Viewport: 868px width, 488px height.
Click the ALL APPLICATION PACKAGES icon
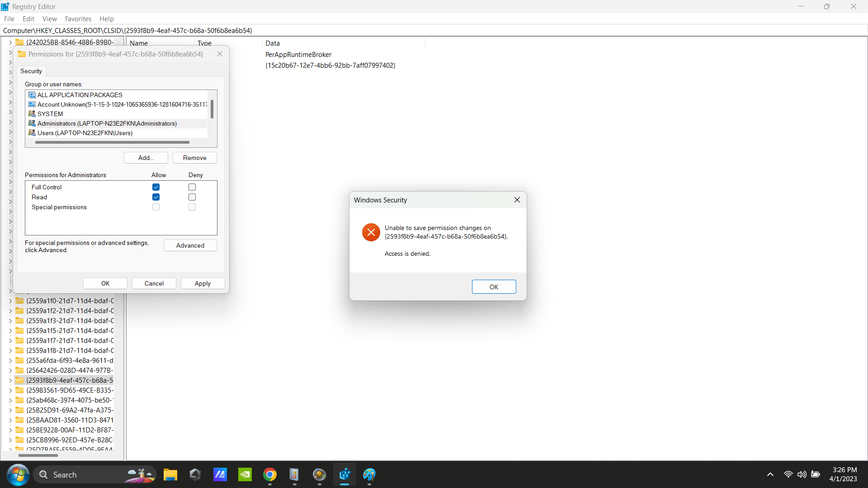pos(32,95)
